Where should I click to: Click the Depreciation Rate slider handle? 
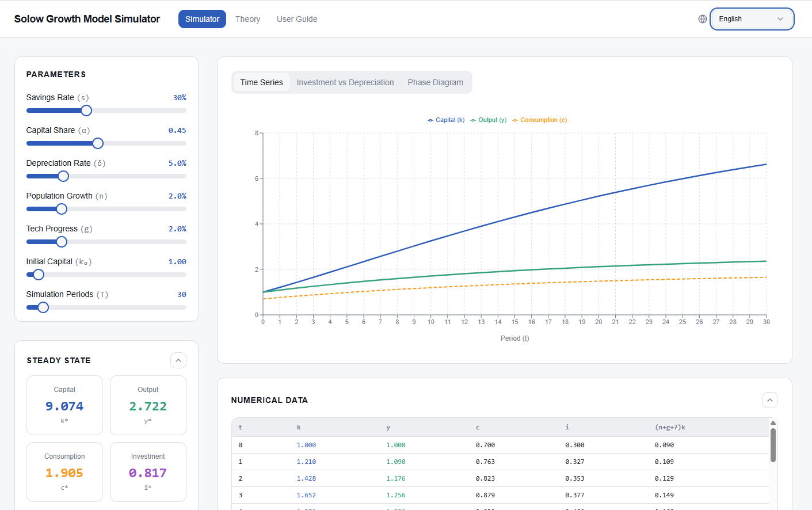click(63, 176)
